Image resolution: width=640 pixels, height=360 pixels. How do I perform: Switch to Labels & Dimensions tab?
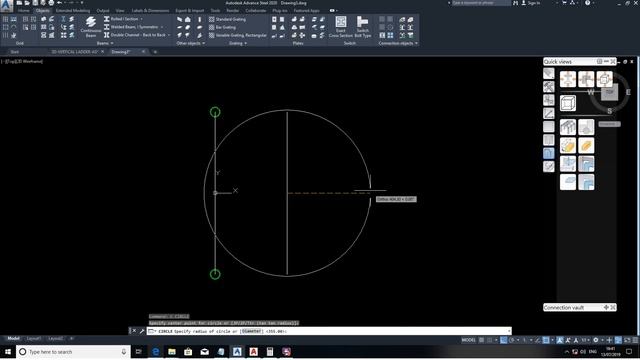150,11
